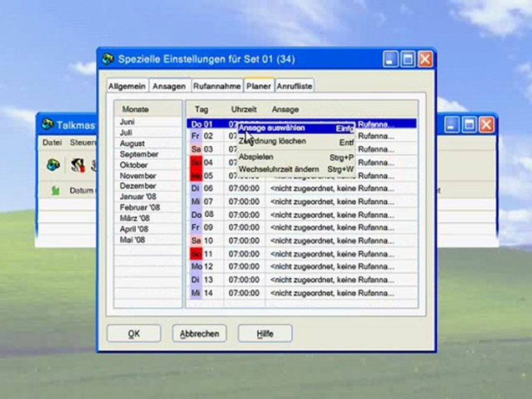Open Datei menu in Talkmaster window

click(52, 142)
